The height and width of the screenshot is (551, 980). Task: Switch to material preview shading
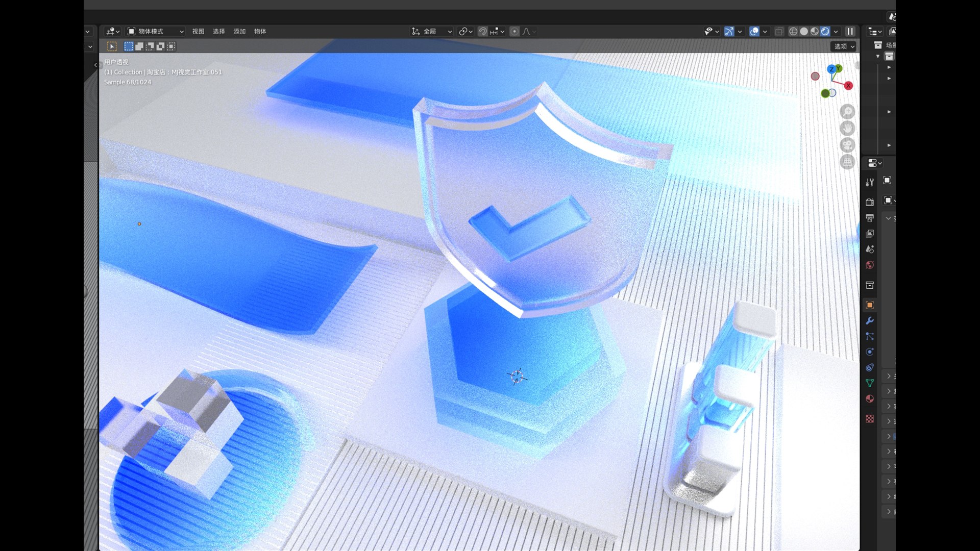pos(815,32)
